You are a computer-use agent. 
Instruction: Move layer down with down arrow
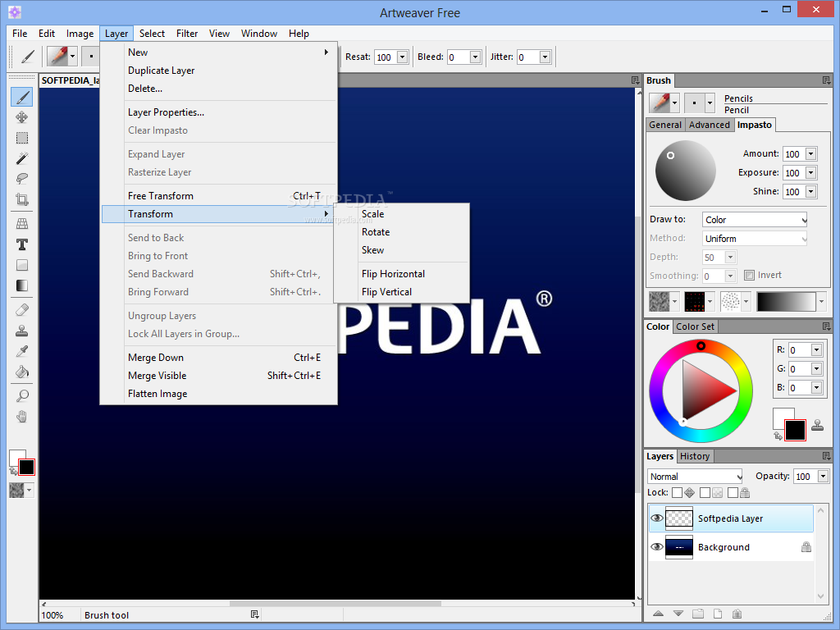click(678, 614)
